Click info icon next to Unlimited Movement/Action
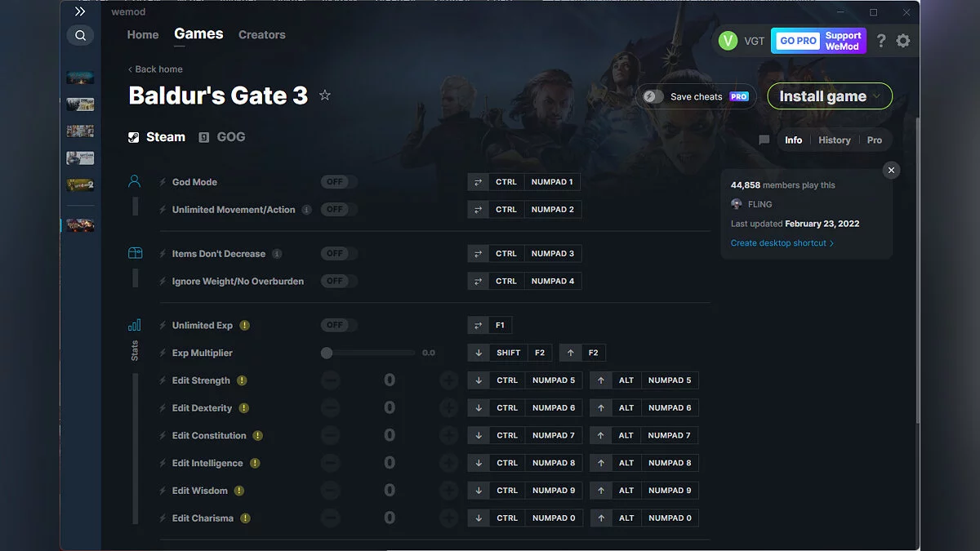 coord(307,210)
